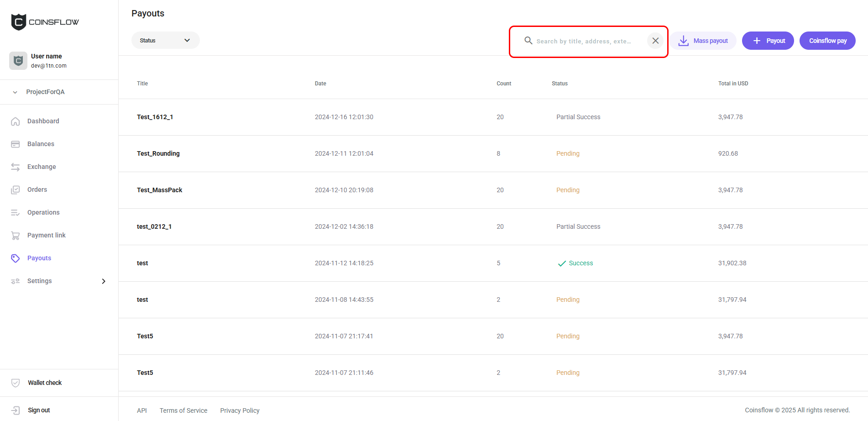868x421 pixels.
Task: Open the Dashboard section
Action: coord(16,121)
